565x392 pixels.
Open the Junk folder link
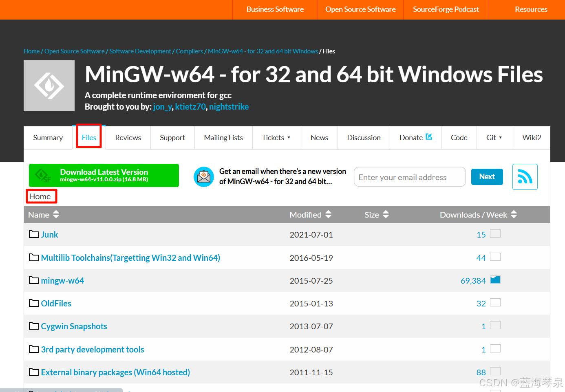(49, 235)
